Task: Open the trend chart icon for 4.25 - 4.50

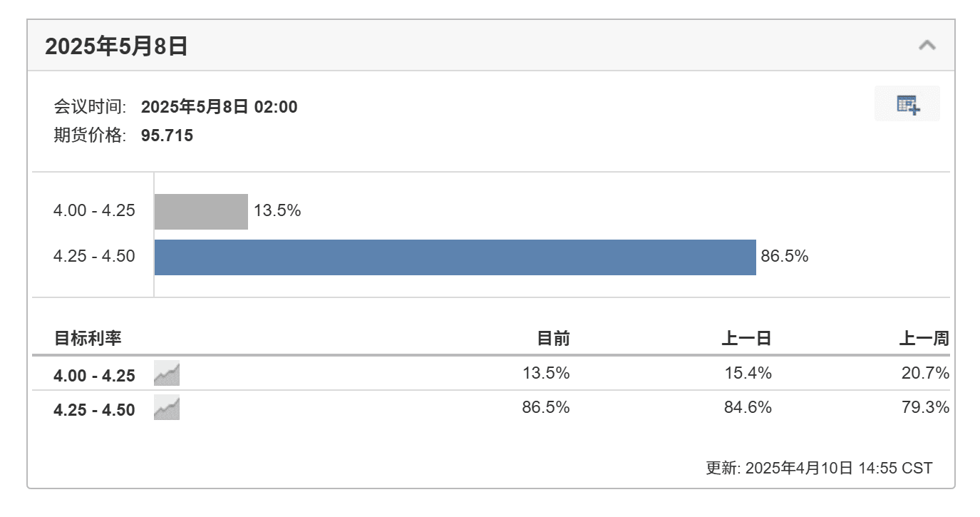Action: 167,408
